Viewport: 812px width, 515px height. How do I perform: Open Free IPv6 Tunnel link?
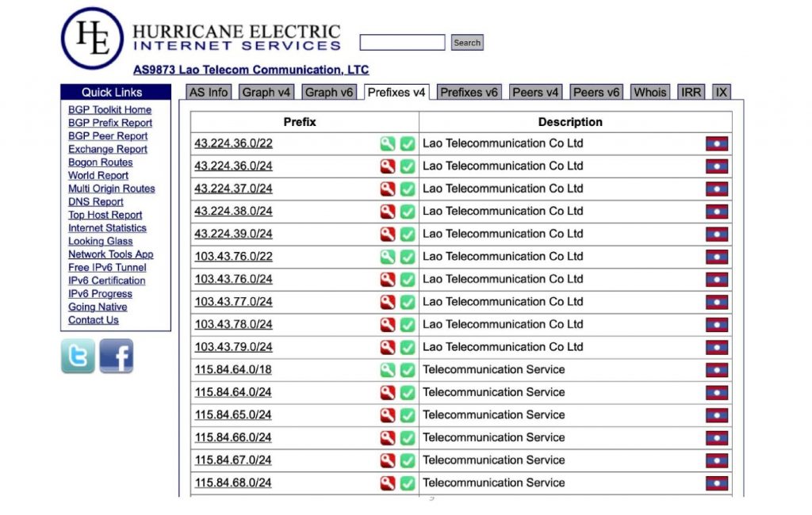(107, 268)
